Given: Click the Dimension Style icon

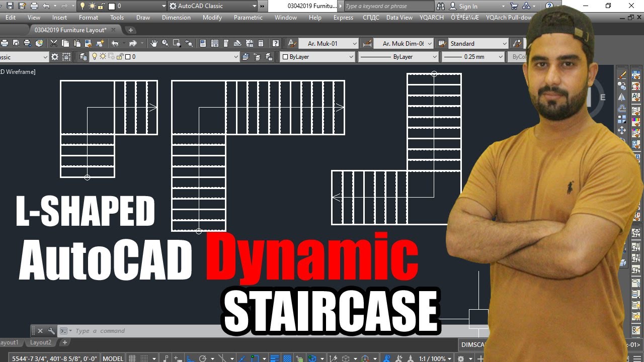Looking at the screenshot, I should tap(367, 44).
